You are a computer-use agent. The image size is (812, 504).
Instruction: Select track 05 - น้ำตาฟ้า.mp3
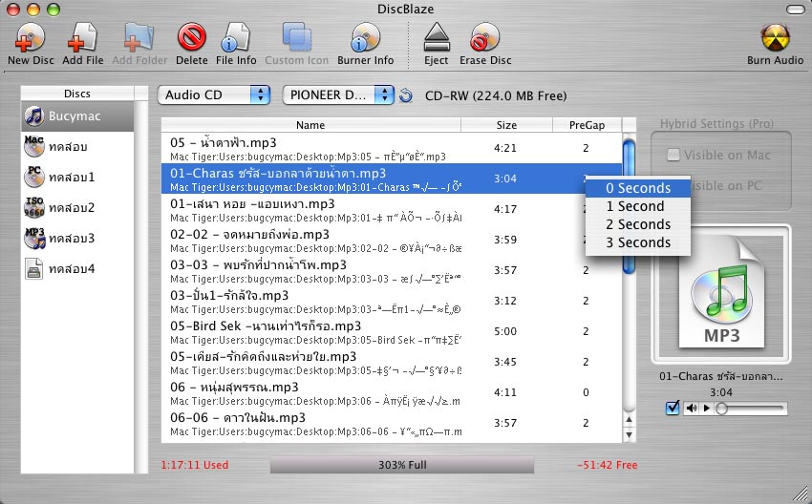[392, 148]
